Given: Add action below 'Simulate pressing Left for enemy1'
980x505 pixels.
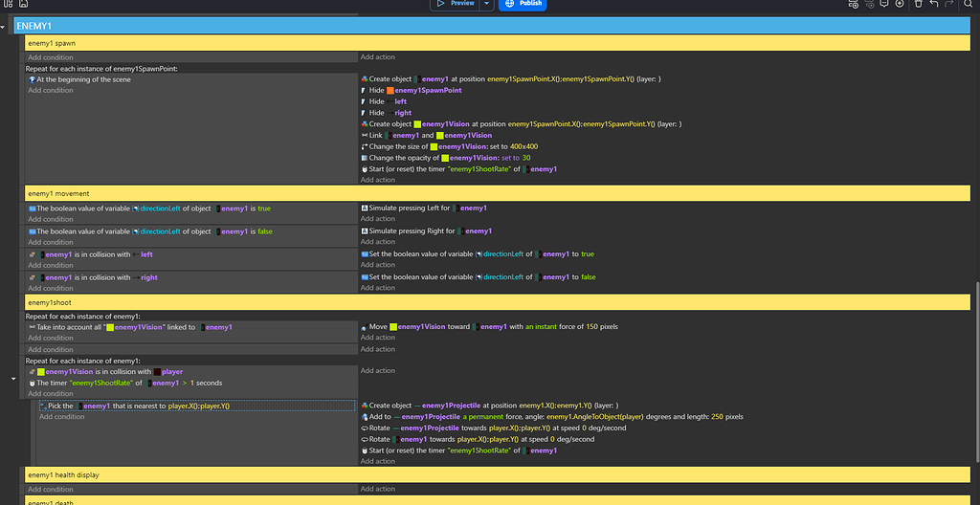Looking at the screenshot, I should point(377,219).
